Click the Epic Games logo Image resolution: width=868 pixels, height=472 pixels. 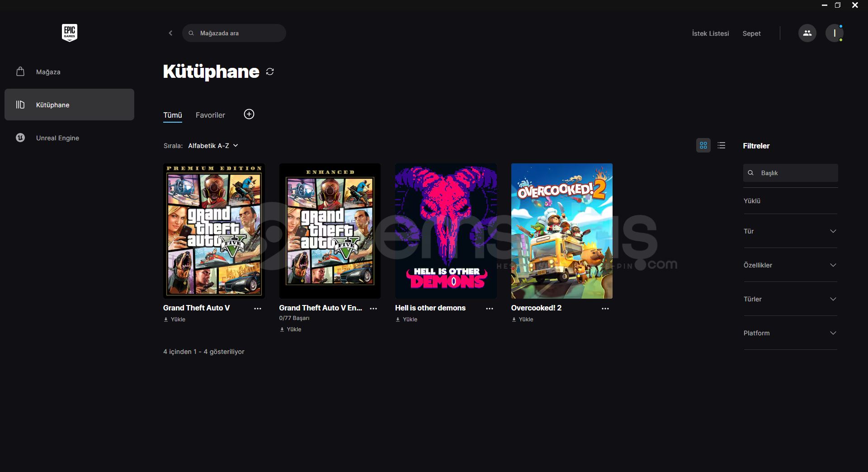pyautogui.click(x=70, y=33)
